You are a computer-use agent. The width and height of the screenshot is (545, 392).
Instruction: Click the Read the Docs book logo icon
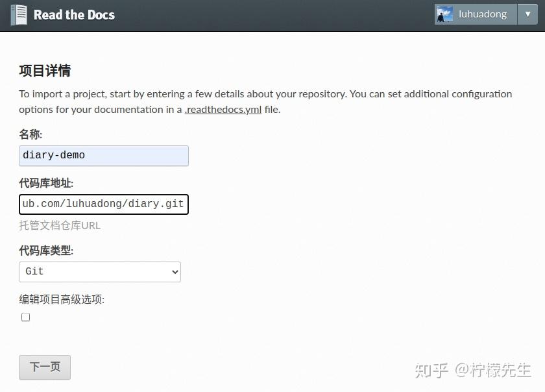point(19,14)
